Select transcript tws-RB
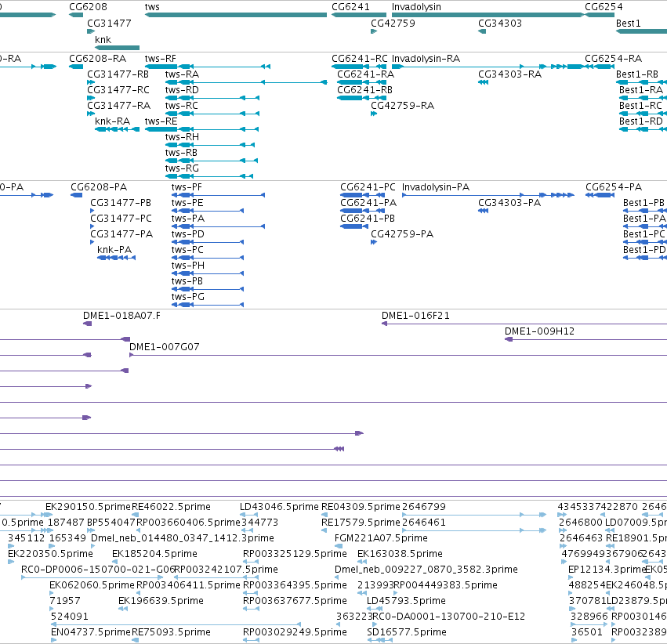This screenshot has width=667, height=644. pyautogui.click(x=212, y=161)
